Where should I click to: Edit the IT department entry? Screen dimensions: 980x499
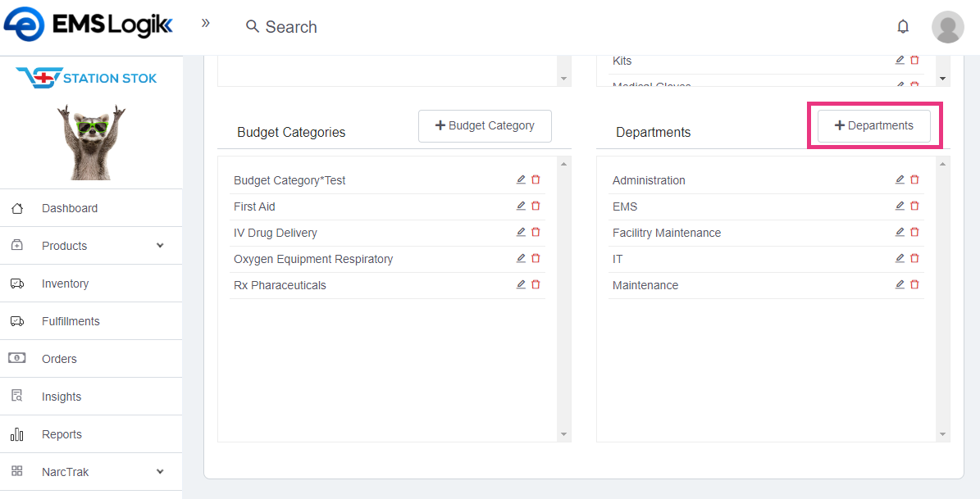[900, 258]
